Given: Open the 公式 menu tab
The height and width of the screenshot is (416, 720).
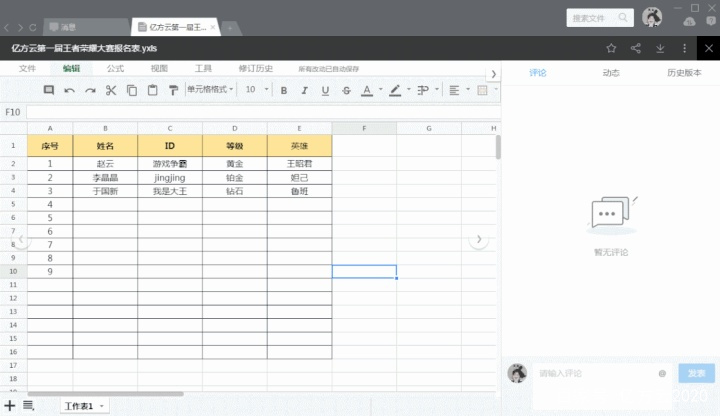Looking at the screenshot, I should [x=115, y=68].
